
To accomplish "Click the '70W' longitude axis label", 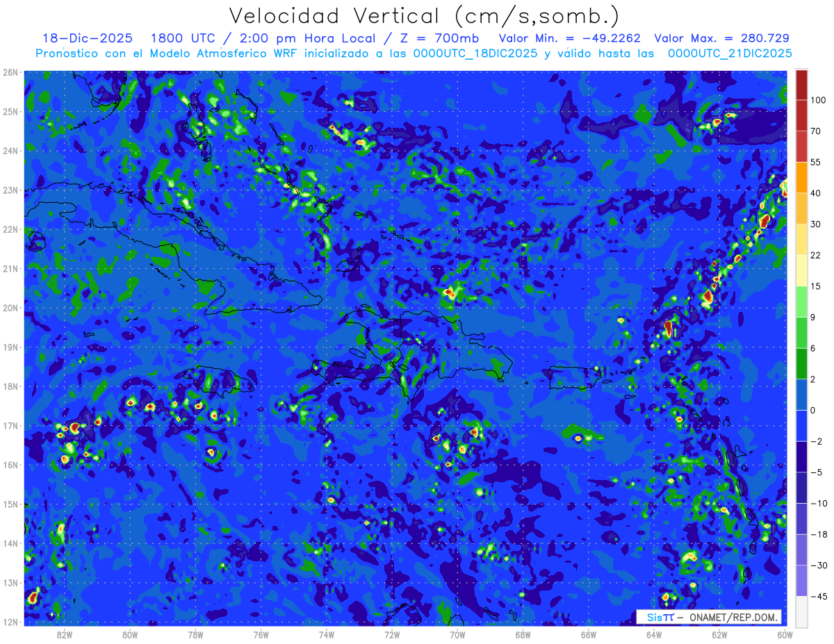I will pos(457,634).
